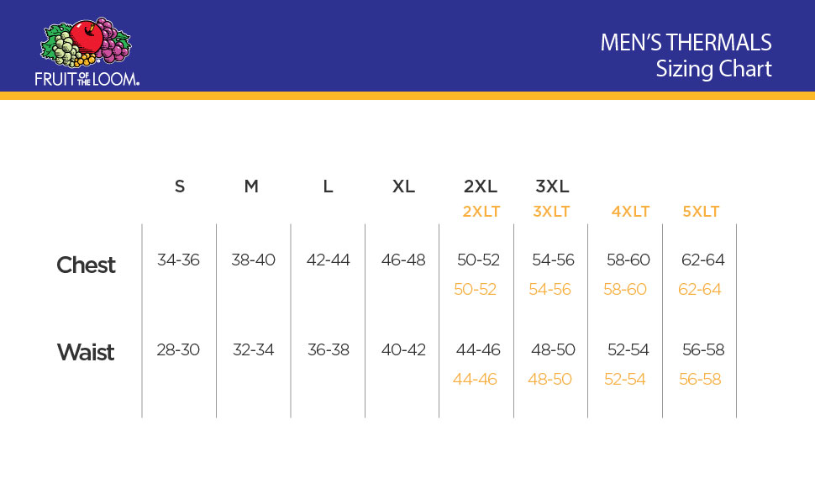Click the Chest row label
Image resolution: width=815 pixels, height=504 pixels.
[x=86, y=265]
